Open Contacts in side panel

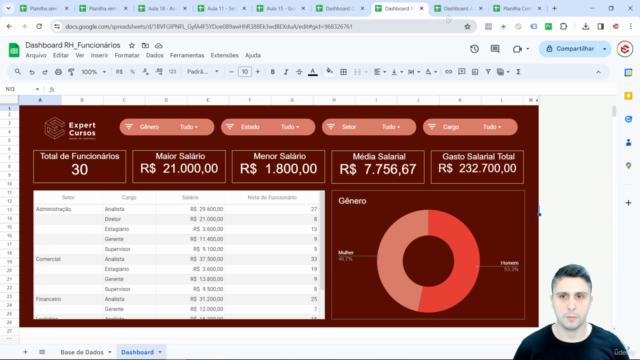click(629, 142)
